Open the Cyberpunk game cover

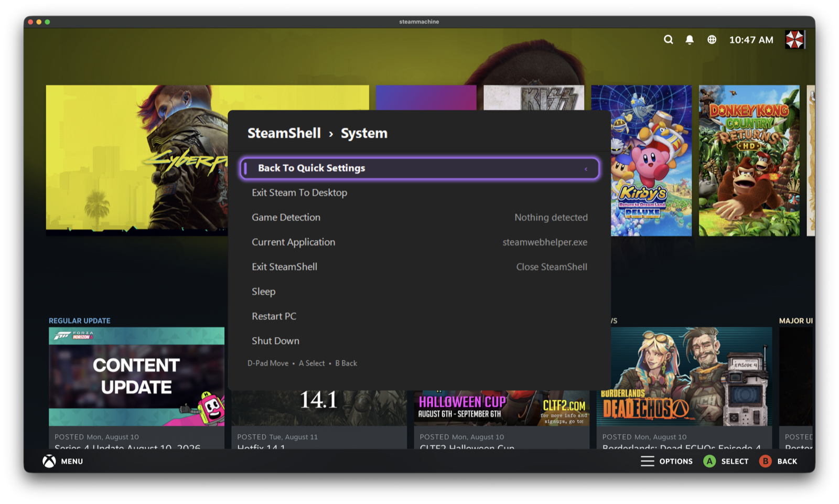tap(137, 160)
